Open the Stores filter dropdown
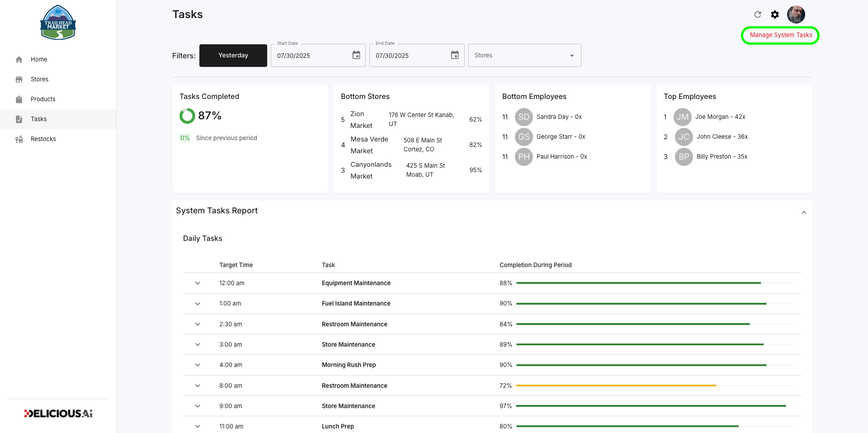Image resolution: width=868 pixels, height=433 pixels. [x=524, y=55]
